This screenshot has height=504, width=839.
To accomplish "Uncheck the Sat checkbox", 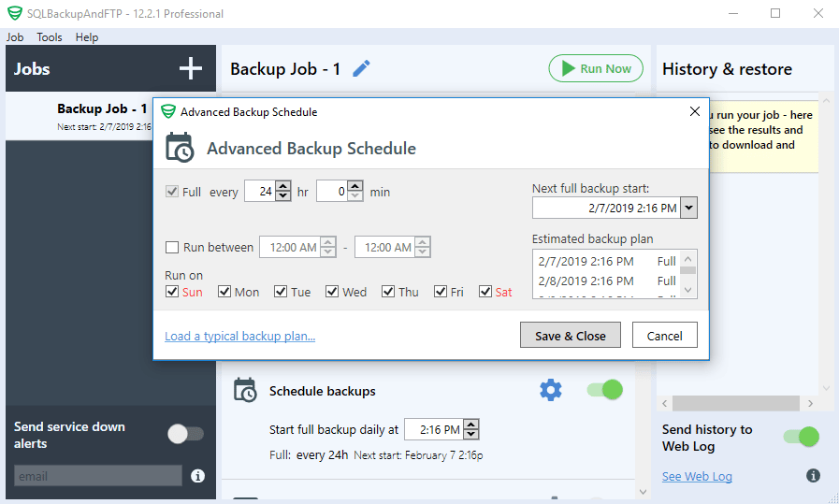I will (x=485, y=292).
